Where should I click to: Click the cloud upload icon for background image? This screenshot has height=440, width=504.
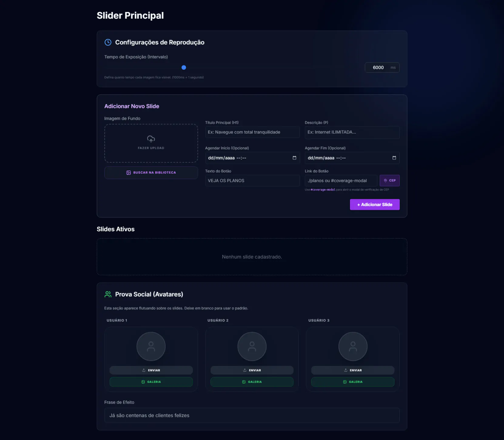(x=151, y=139)
